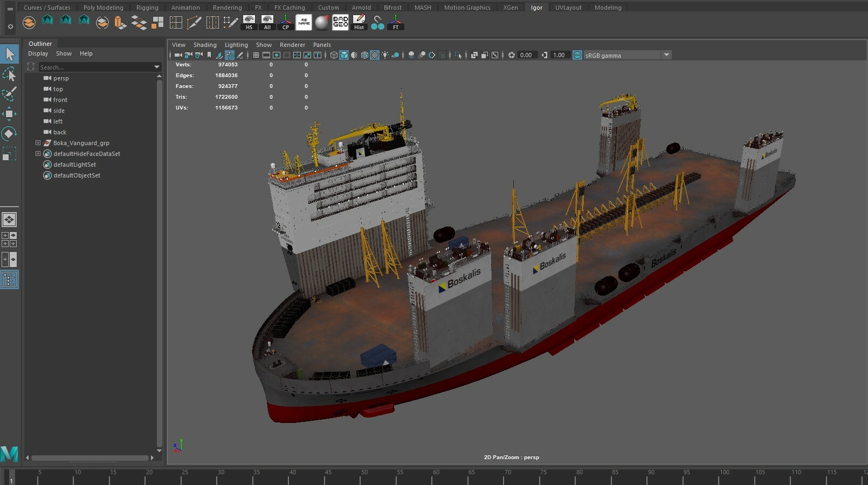The height and width of the screenshot is (485, 868).
Task: Select the arrow Select tool
Action: click(x=10, y=54)
